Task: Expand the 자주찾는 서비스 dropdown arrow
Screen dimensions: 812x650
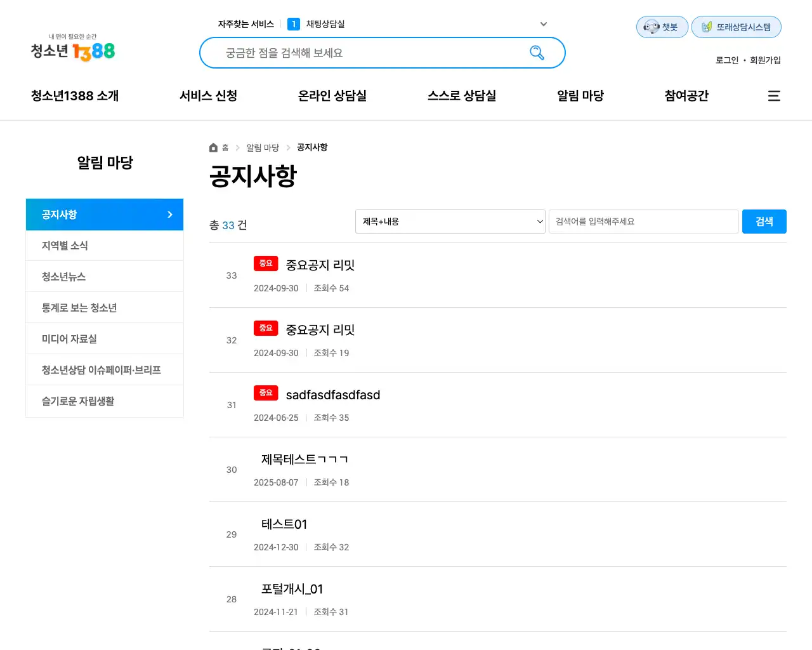Action: [x=544, y=24]
